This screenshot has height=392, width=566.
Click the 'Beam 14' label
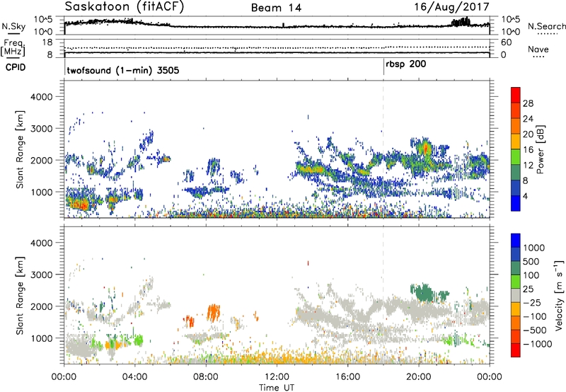click(x=276, y=8)
